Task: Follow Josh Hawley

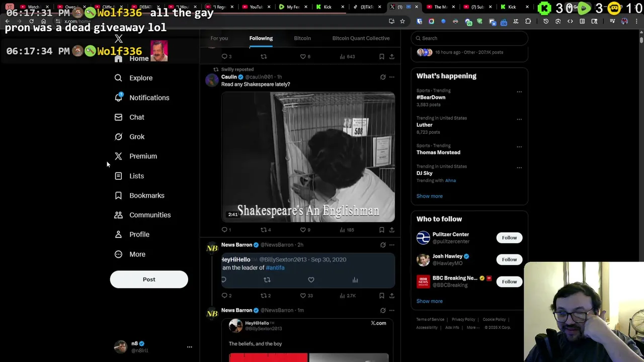Action: [509, 259]
